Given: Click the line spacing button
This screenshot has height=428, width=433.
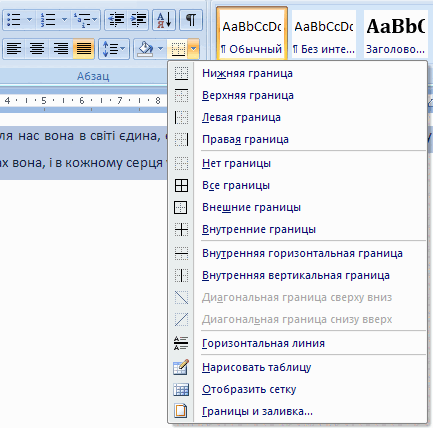Looking at the screenshot, I should coord(114,49).
